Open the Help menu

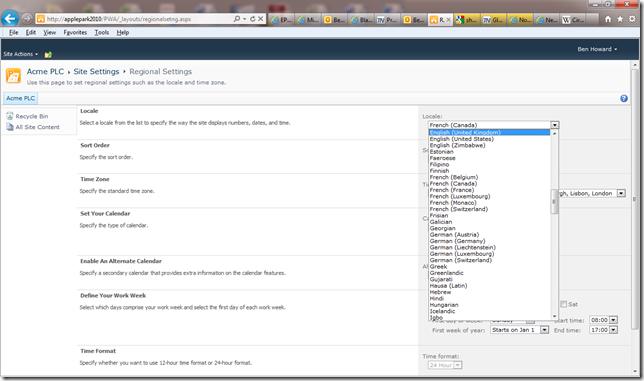122,32
